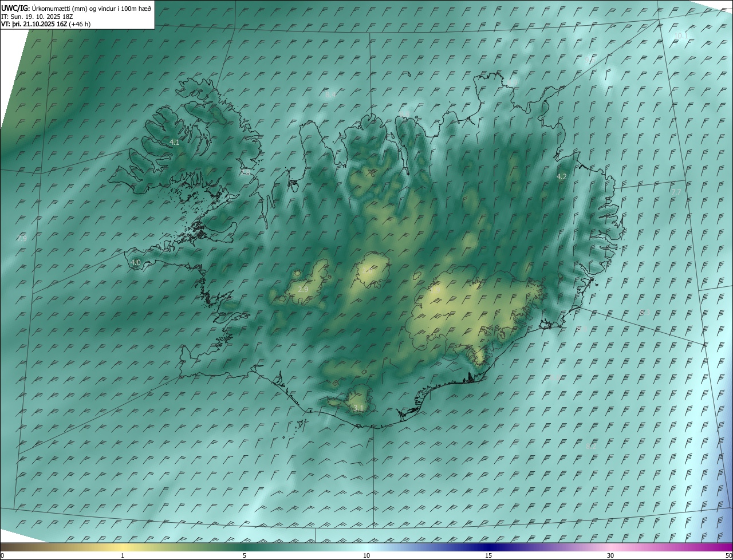The width and height of the screenshot is (733, 560).
Task: Select the 15 tick label on the colour scale
Action: pyautogui.click(x=488, y=556)
